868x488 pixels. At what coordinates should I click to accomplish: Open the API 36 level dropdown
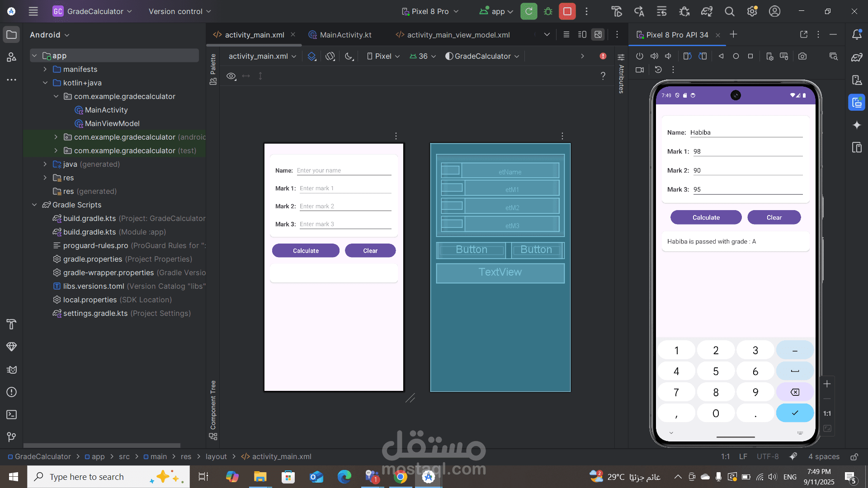pyautogui.click(x=423, y=56)
